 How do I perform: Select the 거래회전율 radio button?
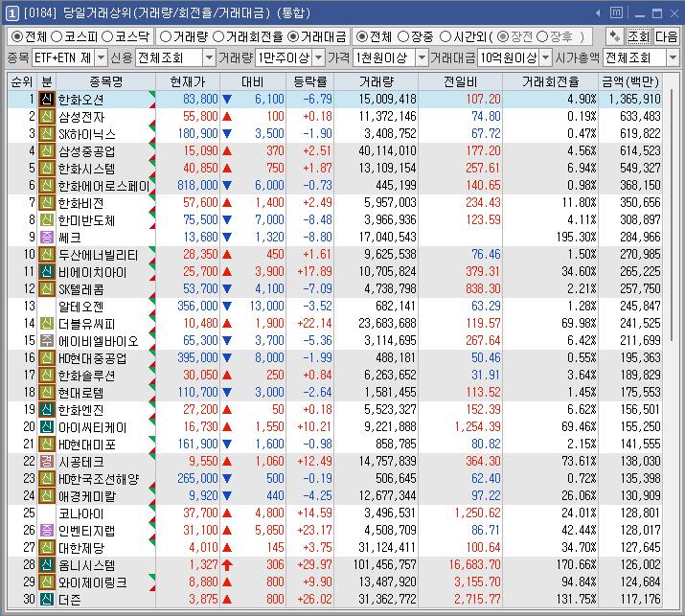[x=218, y=36]
